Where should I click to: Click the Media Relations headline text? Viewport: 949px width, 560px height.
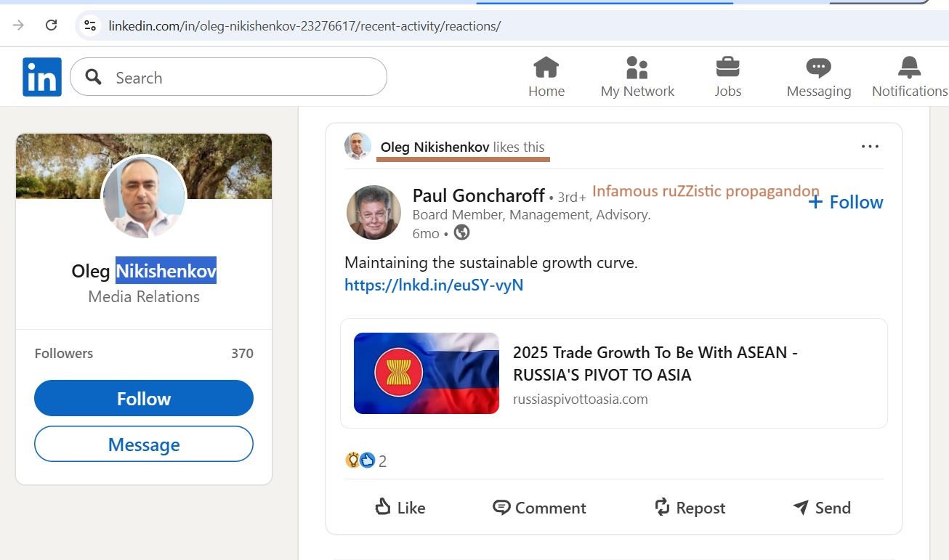pos(144,296)
